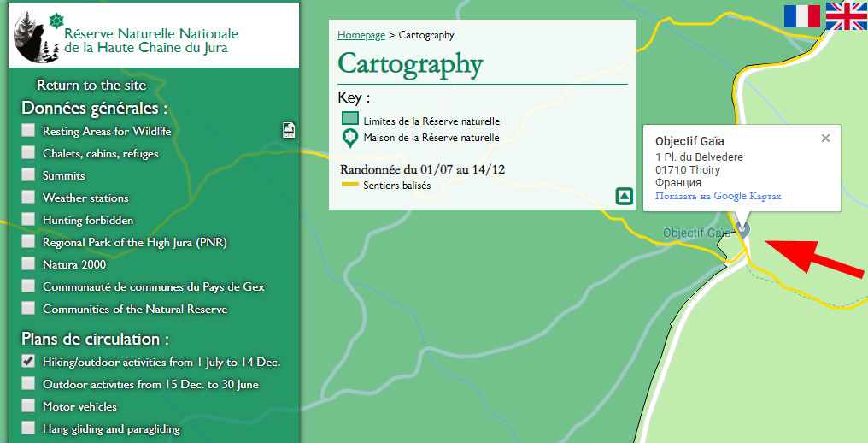The height and width of the screenshot is (443, 868).
Task: Click the Objectif Gaïa map label
Action: tap(697, 233)
